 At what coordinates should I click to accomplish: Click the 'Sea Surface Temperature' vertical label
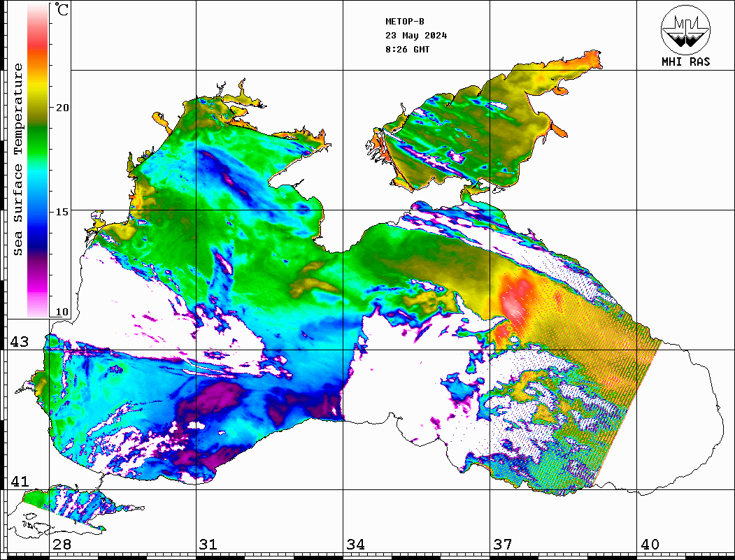17,159
